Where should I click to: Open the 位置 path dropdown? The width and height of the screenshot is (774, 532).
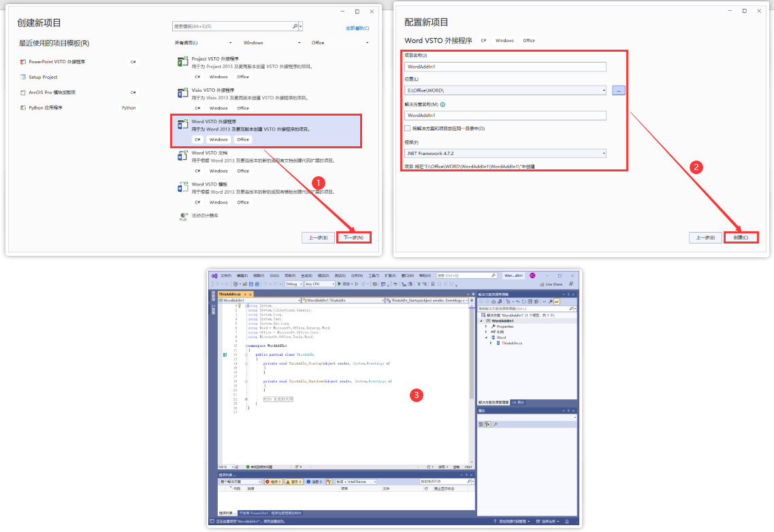click(604, 90)
